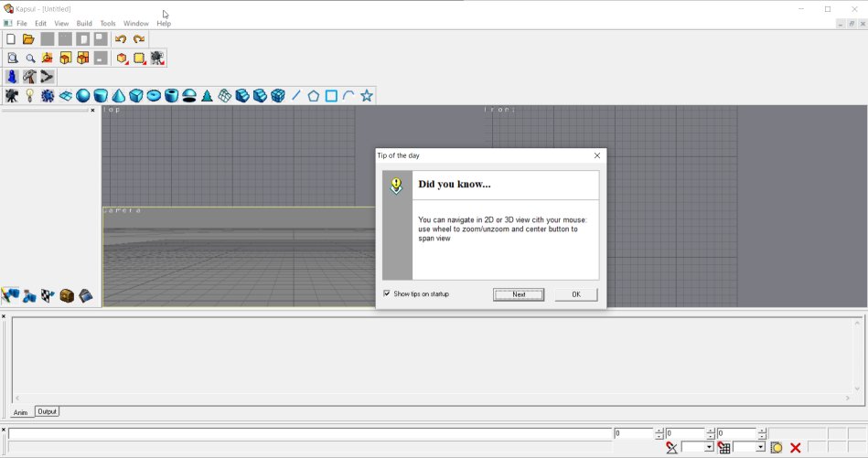Draw a pentagon polygon shape

point(314,96)
